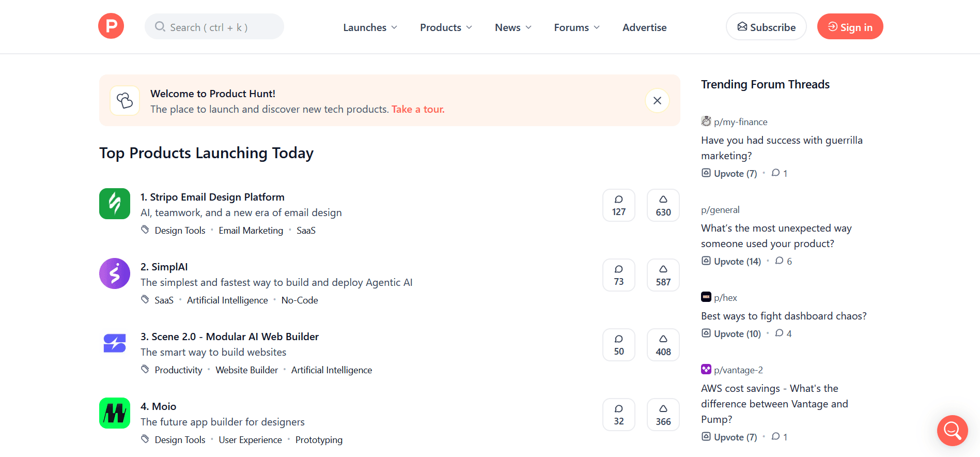Select Stripo's SaaS tag
This screenshot has width=980, height=457.
pos(306,231)
